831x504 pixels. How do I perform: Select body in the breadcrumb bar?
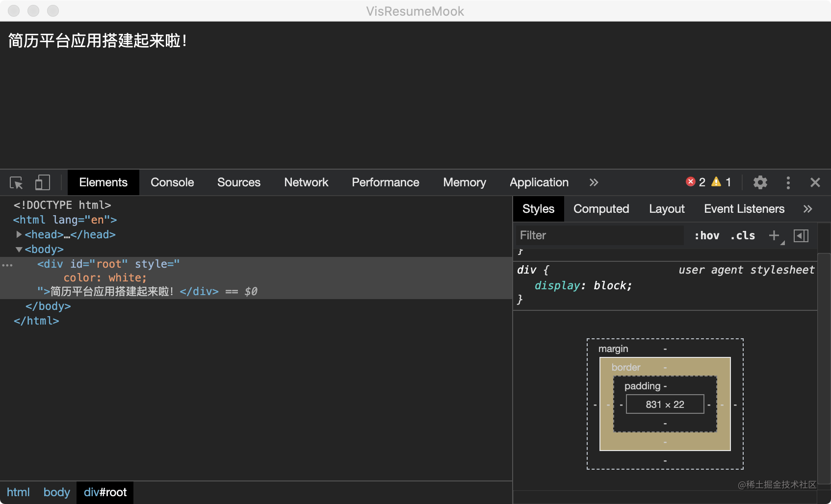coord(56,492)
